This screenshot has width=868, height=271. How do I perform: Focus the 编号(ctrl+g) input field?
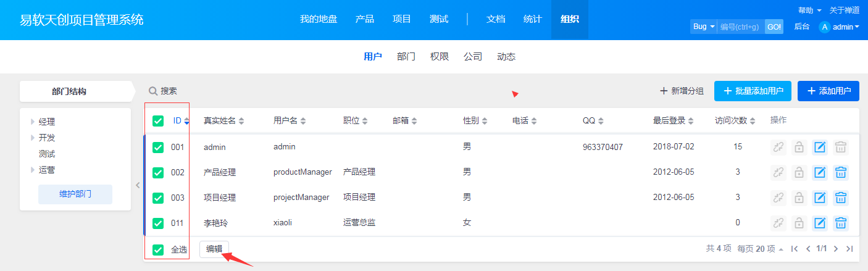tap(741, 27)
